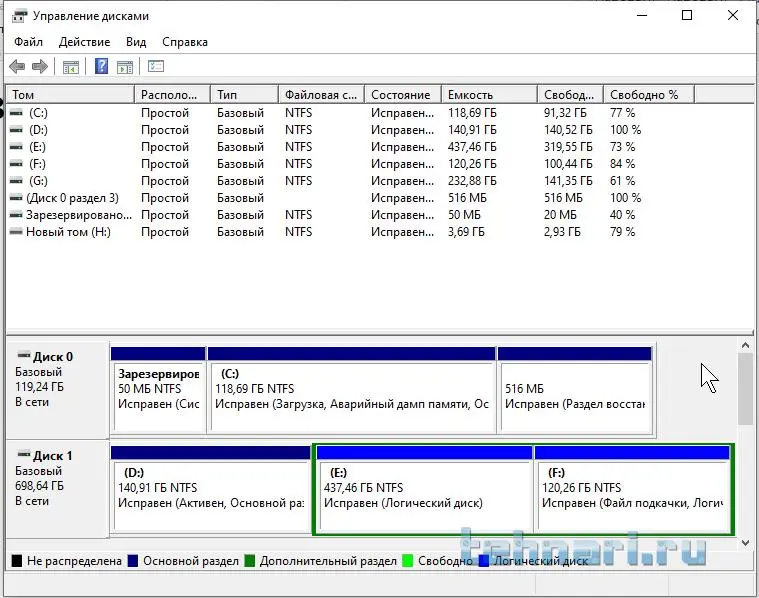Click the 2,93 ГБ free space cell

tap(562, 231)
